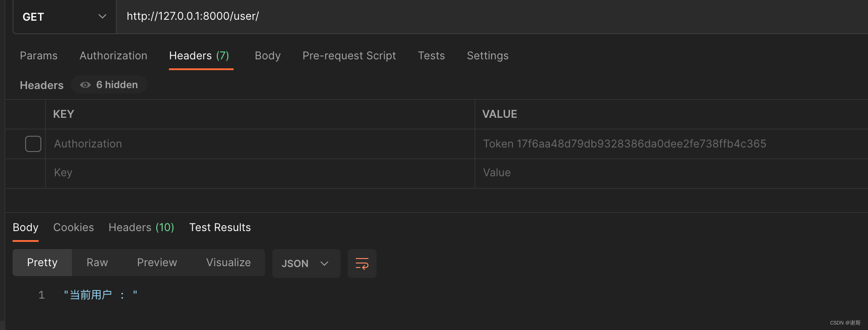Open the Pre-request Script tab
Viewport: 868px width, 330px height.
(349, 56)
